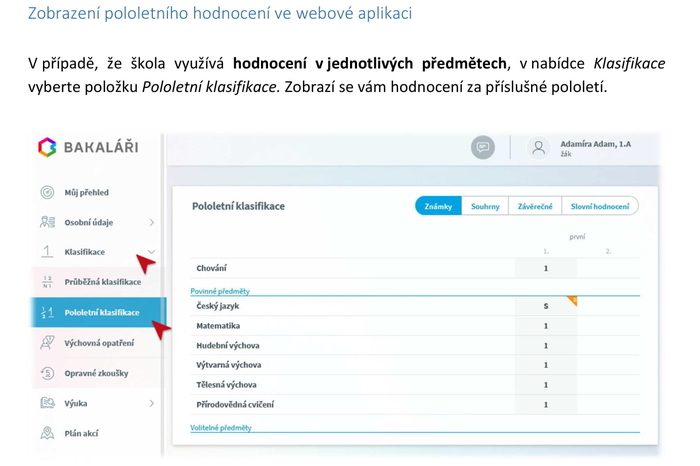Click the Plán akcí map pin icon
Viewport: 700px width, 466px height.
tap(47, 433)
